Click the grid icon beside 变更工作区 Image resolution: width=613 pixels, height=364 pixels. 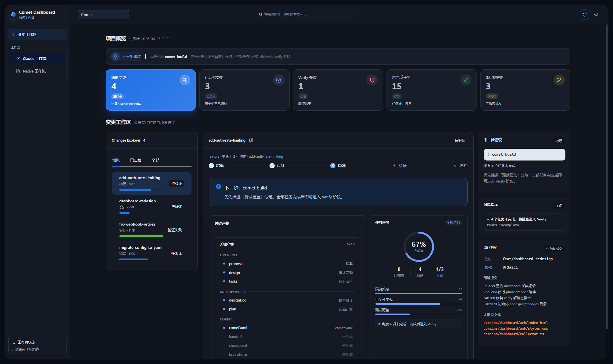click(13, 34)
